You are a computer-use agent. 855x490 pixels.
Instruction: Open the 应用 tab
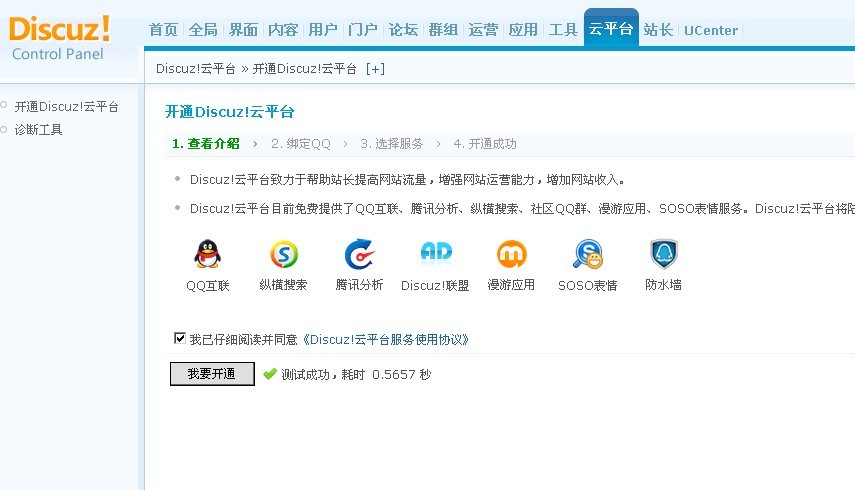(x=523, y=30)
